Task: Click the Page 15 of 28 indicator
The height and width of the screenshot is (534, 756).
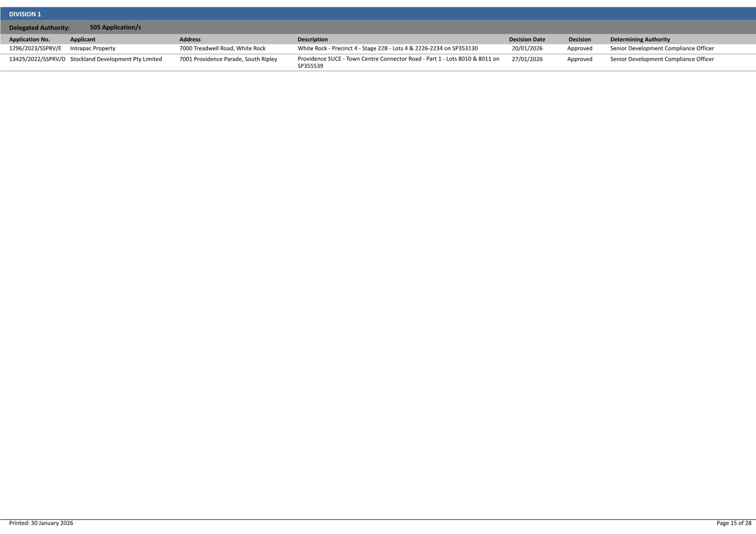Action: (733, 523)
